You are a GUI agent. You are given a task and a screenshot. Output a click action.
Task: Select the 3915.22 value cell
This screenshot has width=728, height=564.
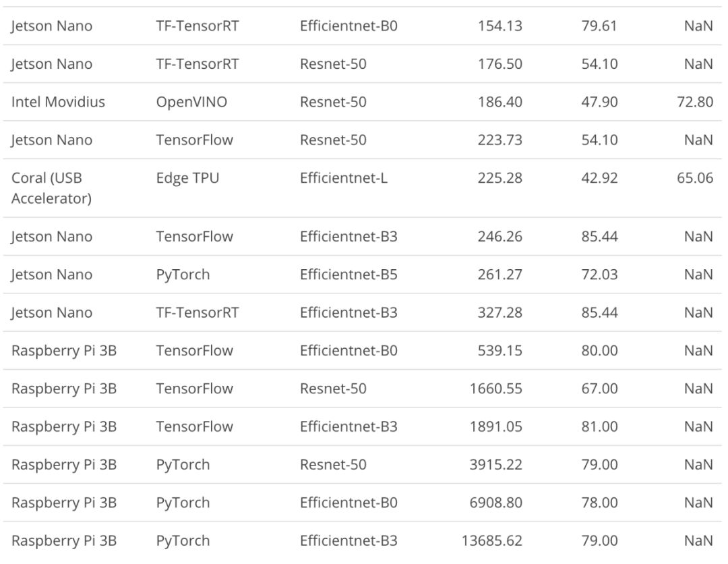(496, 465)
